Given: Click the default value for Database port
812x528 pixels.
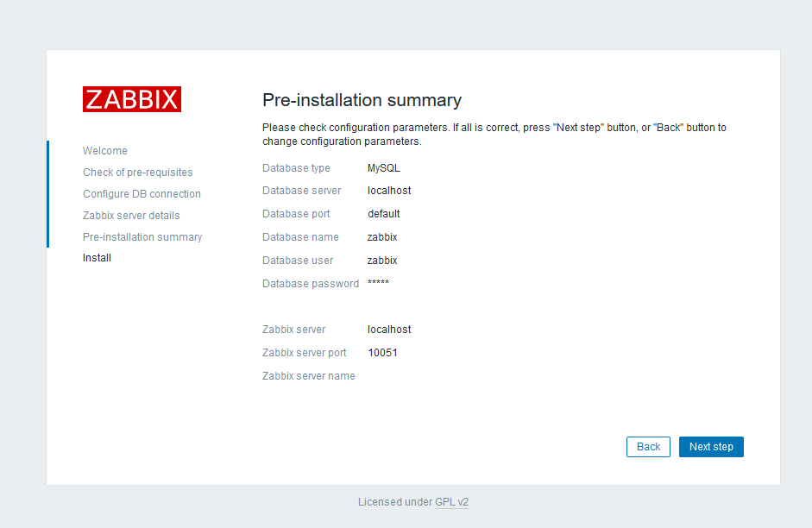Looking at the screenshot, I should click(383, 214).
